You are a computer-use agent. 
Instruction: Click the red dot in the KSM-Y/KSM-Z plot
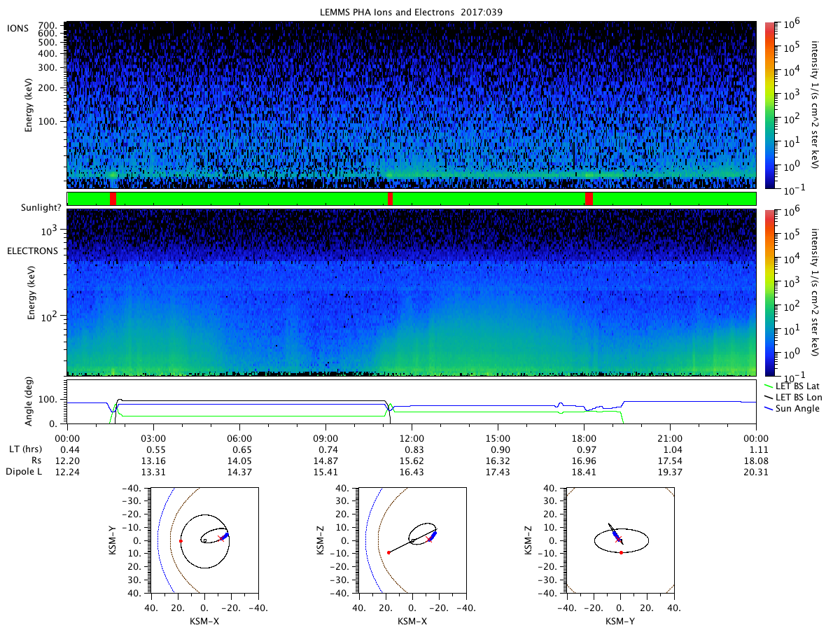[621, 552]
